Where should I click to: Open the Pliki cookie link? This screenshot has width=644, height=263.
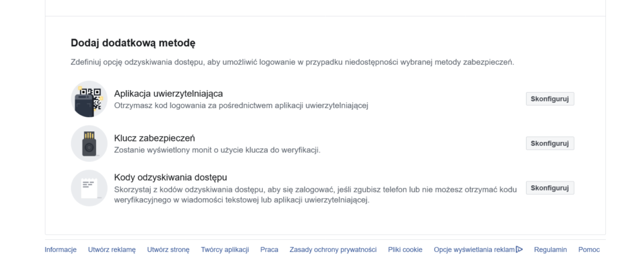point(405,249)
